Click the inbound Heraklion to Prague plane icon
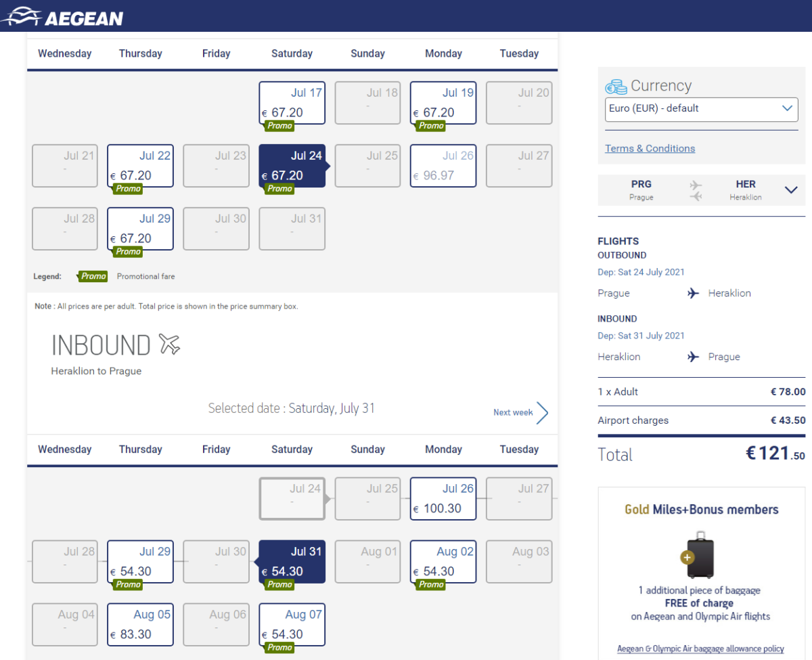812x660 pixels. 693,357
